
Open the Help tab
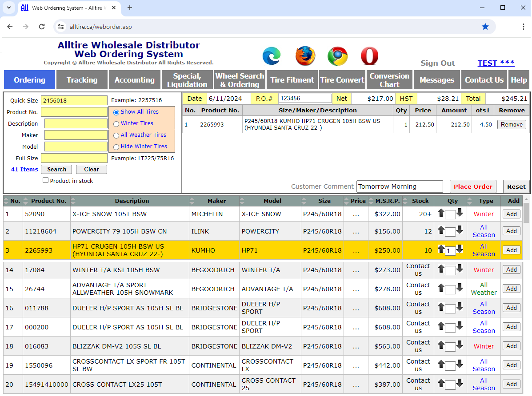point(519,80)
